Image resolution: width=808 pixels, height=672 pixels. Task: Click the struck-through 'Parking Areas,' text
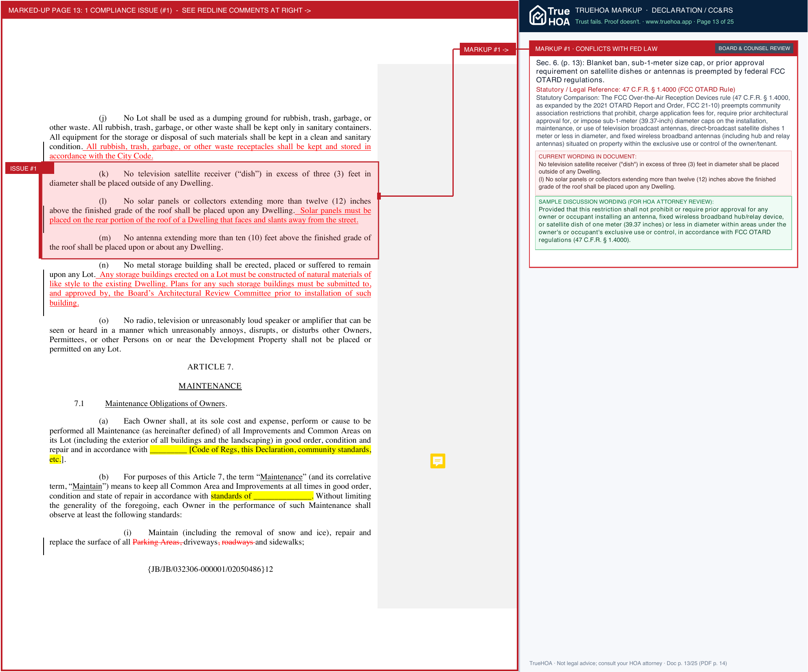click(x=157, y=542)
